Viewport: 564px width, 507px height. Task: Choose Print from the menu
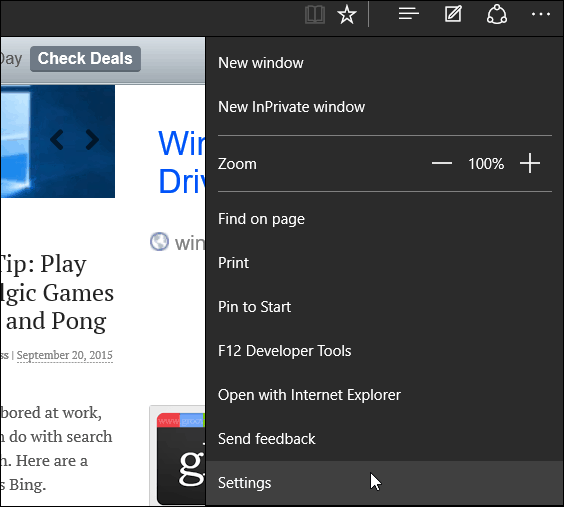[x=384, y=263]
